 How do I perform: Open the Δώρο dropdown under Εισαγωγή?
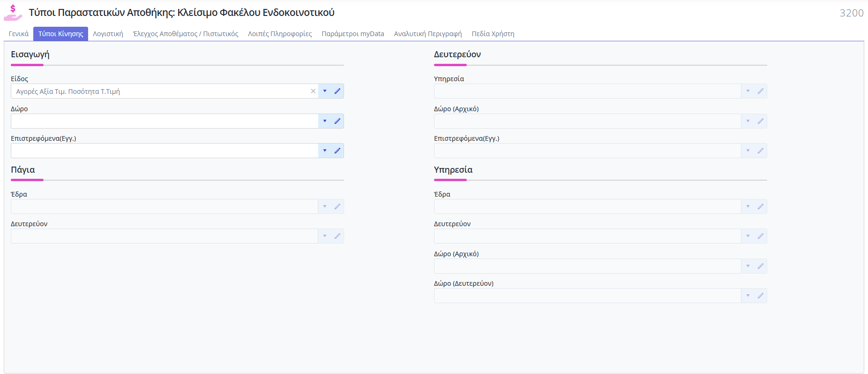325,121
